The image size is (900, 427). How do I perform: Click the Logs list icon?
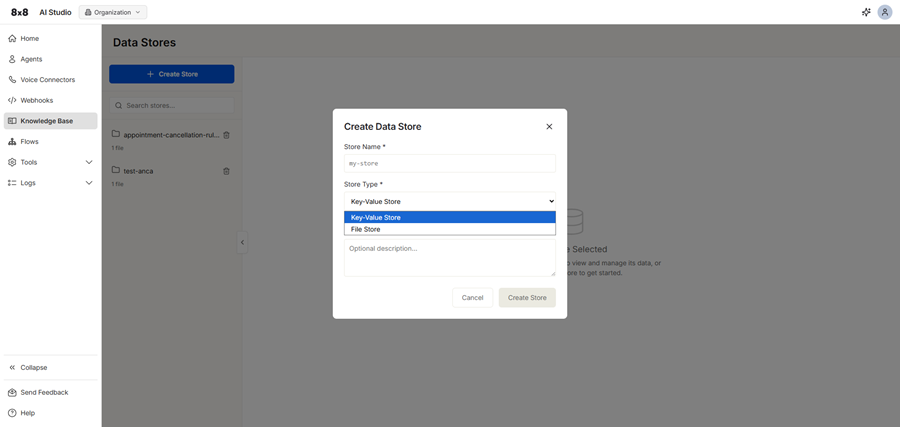pos(12,183)
